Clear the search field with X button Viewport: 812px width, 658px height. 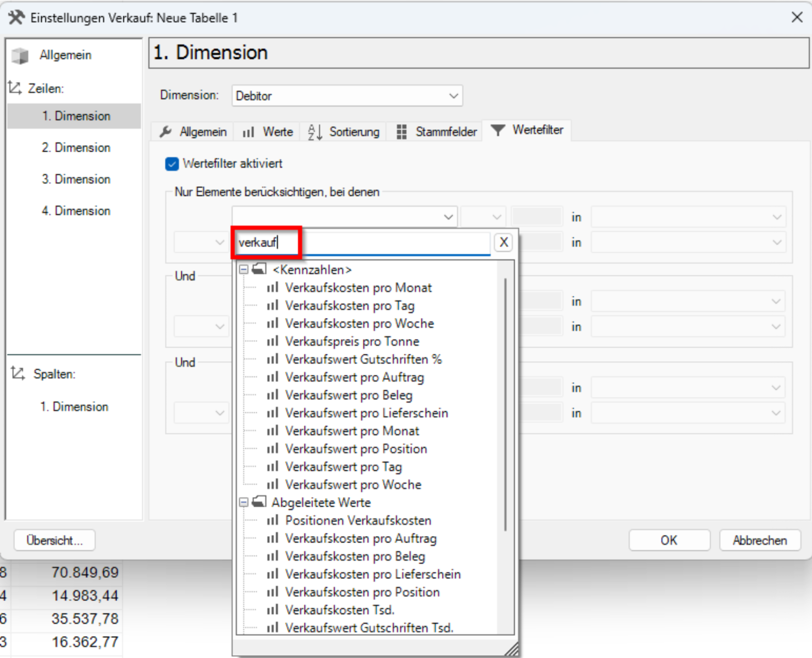pyautogui.click(x=504, y=242)
